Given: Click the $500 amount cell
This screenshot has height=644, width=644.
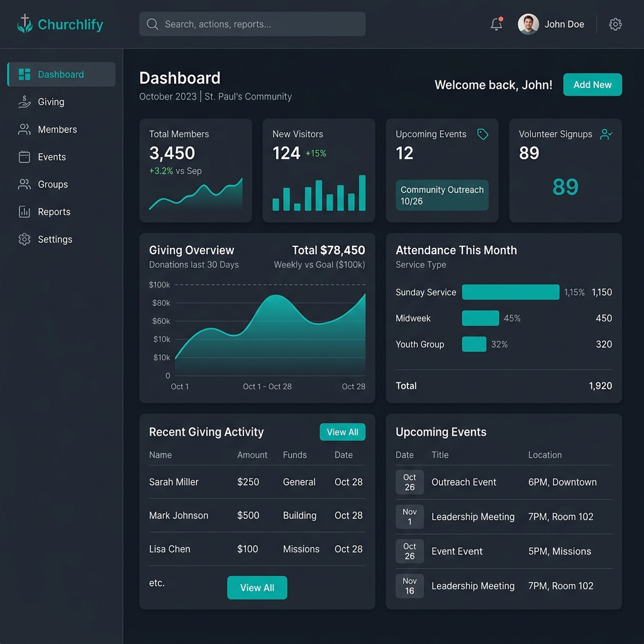Looking at the screenshot, I should pos(248,516).
